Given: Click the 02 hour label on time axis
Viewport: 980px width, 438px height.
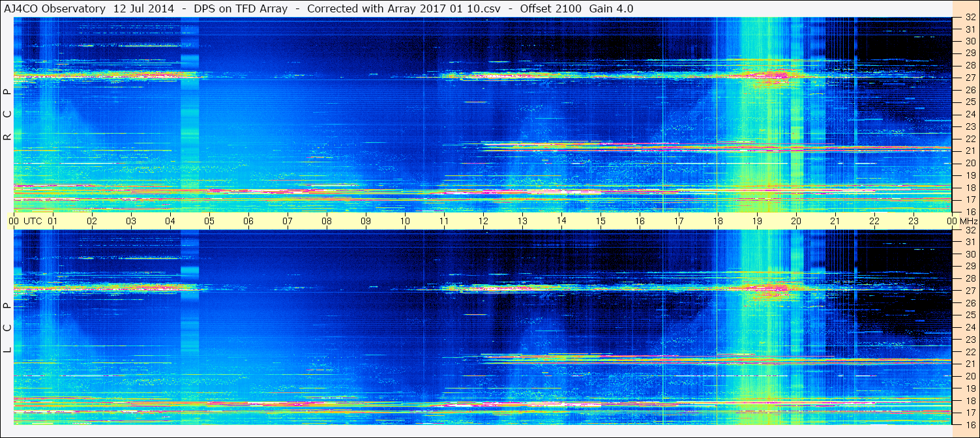Looking at the screenshot, I should 92,221.
